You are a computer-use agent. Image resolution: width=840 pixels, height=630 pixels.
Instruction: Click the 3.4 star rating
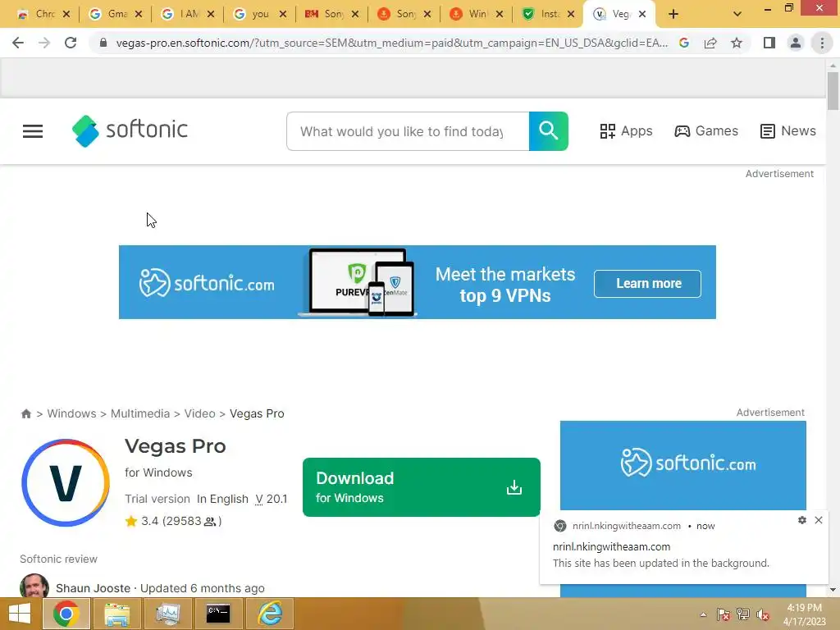tap(173, 521)
